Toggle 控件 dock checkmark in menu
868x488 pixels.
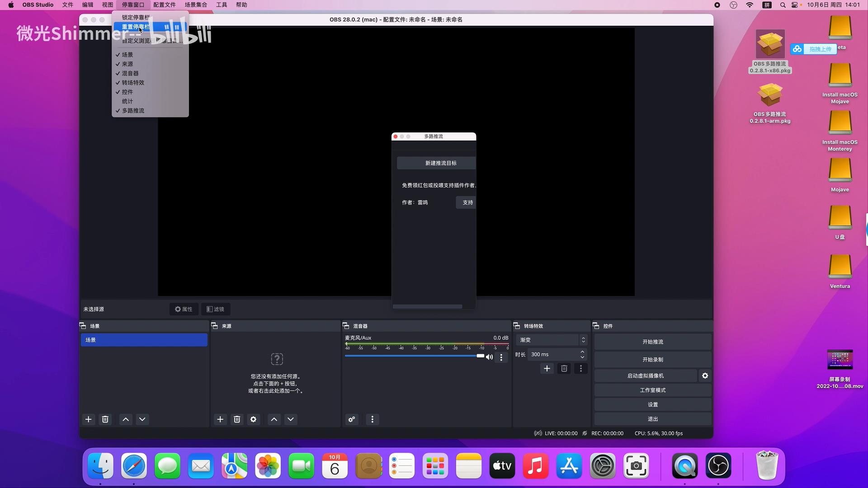[x=150, y=92]
